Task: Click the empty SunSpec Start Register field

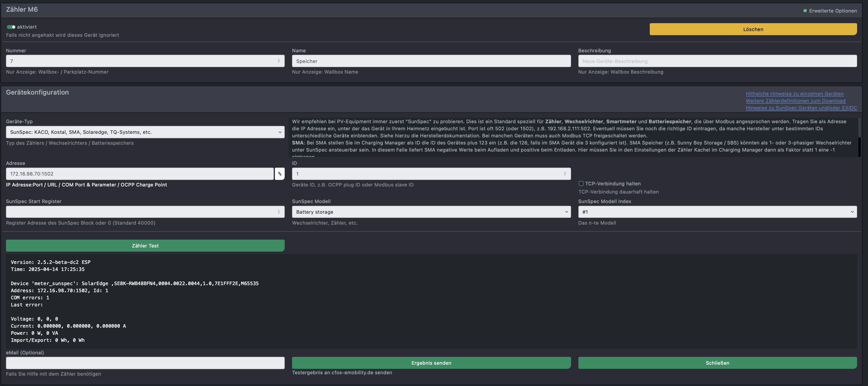Action: (x=145, y=212)
